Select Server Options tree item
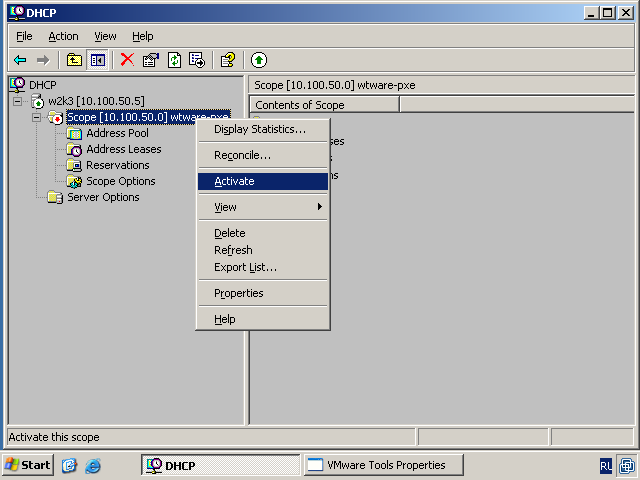The height and width of the screenshot is (480, 640). tap(103, 197)
